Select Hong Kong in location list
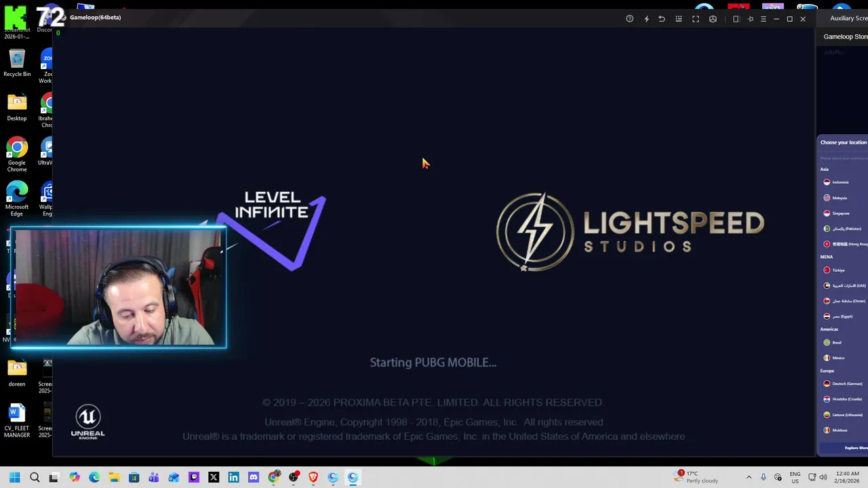 pos(844,244)
